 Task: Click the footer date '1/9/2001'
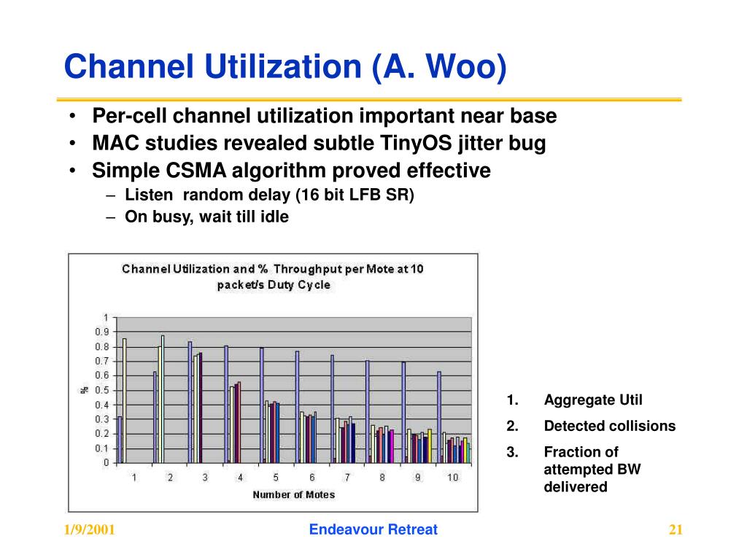click(90, 529)
